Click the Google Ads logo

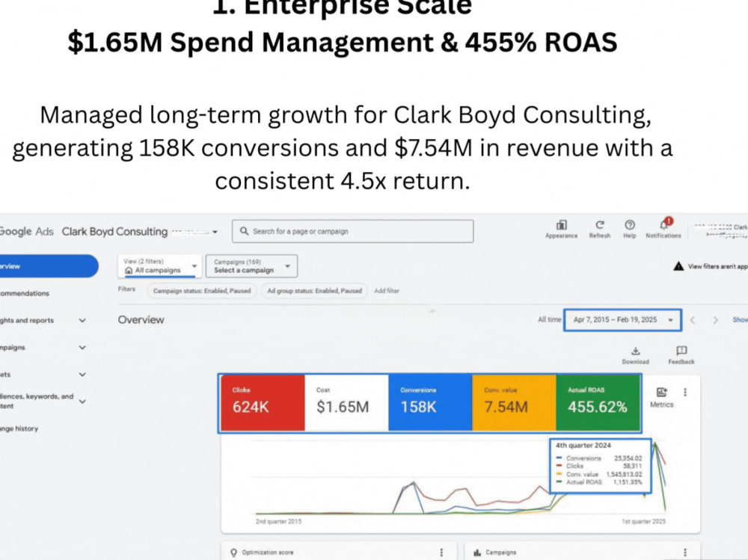(x=27, y=231)
